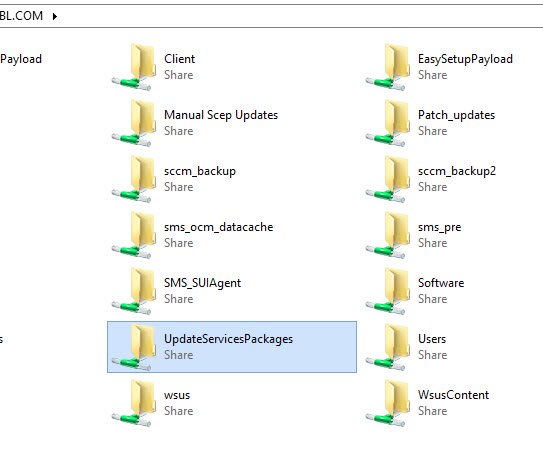Click the wsus shared folder icon
Viewport: 543px width, 461px height.
133,403
